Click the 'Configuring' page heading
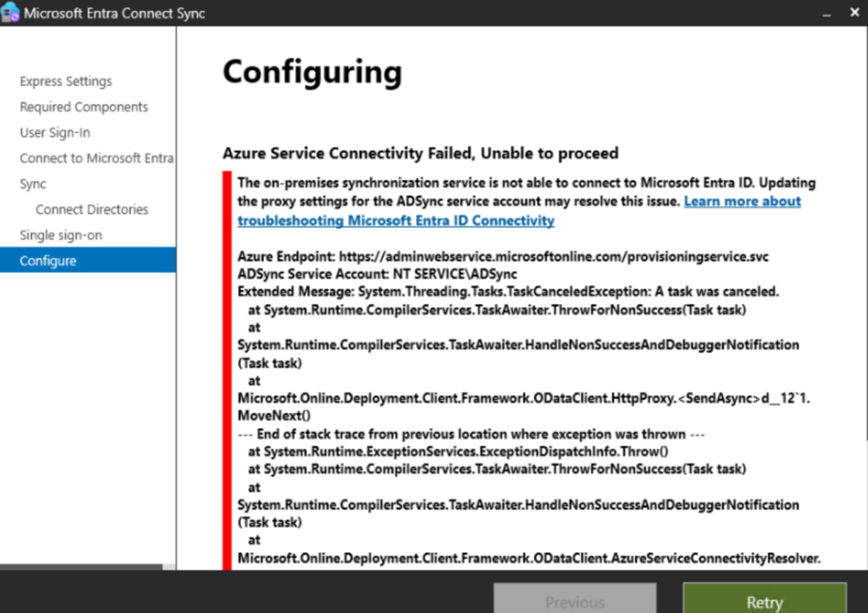The image size is (868, 613). point(312,73)
